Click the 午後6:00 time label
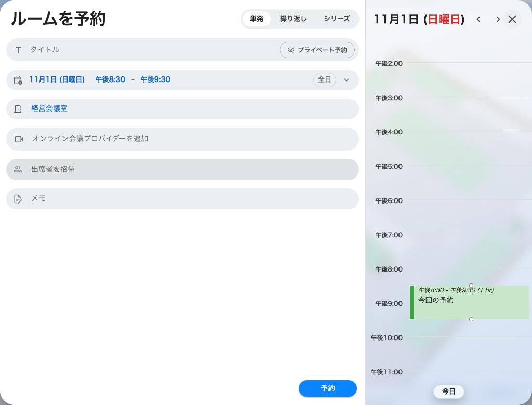Viewport: 532px width, 405px height. coord(389,200)
